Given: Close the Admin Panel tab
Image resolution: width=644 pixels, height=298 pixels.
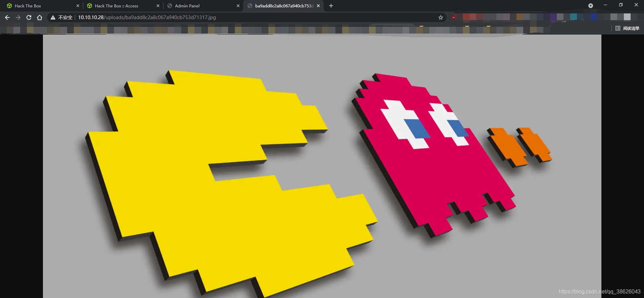Looking at the screenshot, I should click(x=238, y=6).
